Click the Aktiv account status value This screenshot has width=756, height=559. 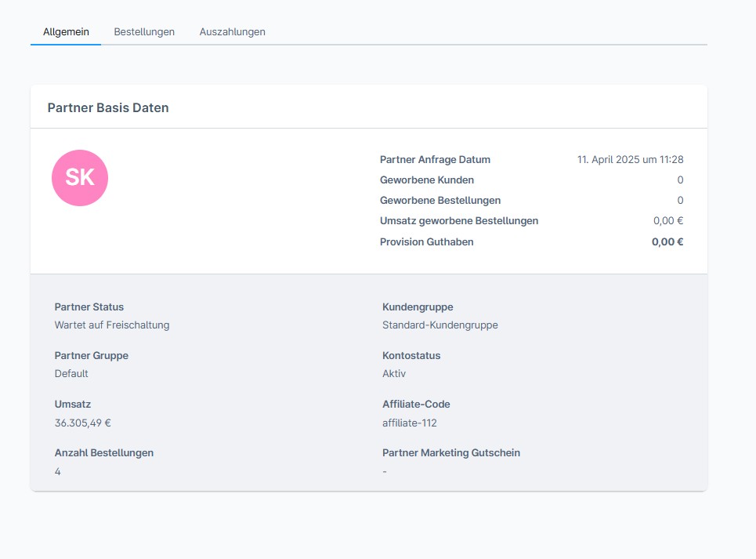click(x=394, y=373)
